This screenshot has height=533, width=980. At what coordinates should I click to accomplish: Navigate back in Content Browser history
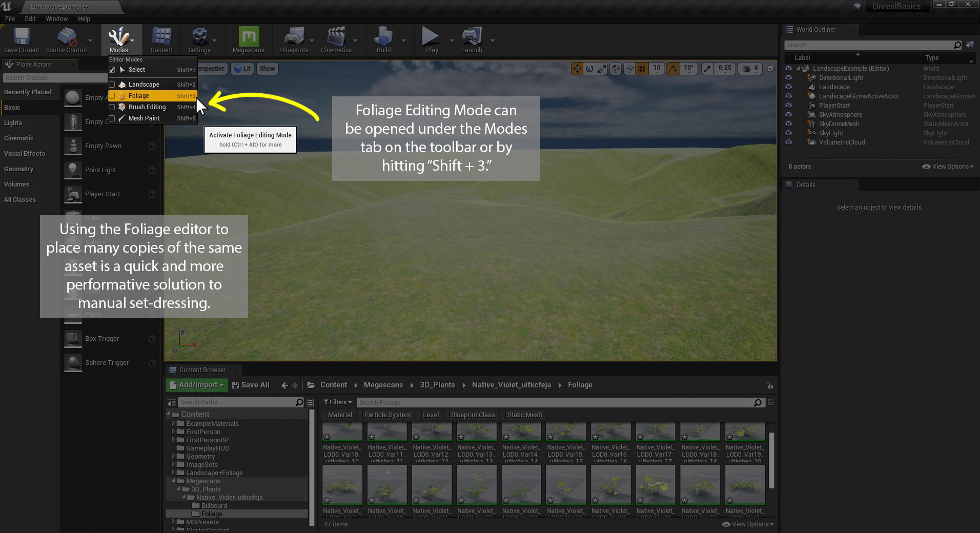284,385
